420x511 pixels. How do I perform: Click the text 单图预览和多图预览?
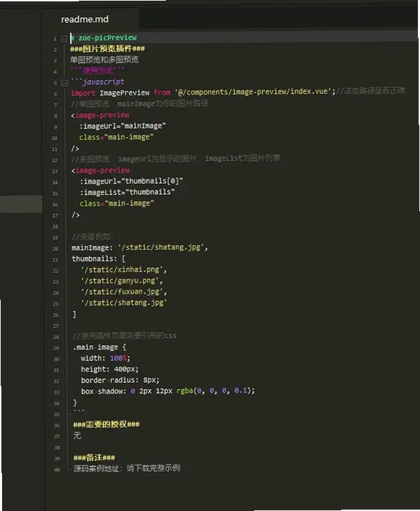point(104,60)
